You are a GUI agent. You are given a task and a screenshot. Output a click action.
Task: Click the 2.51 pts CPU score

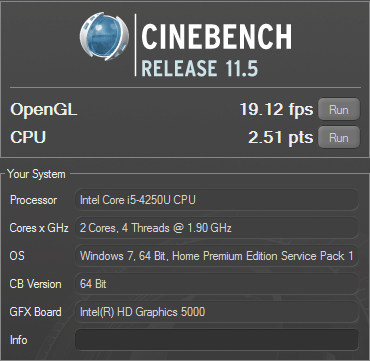[x=281, y=137]
